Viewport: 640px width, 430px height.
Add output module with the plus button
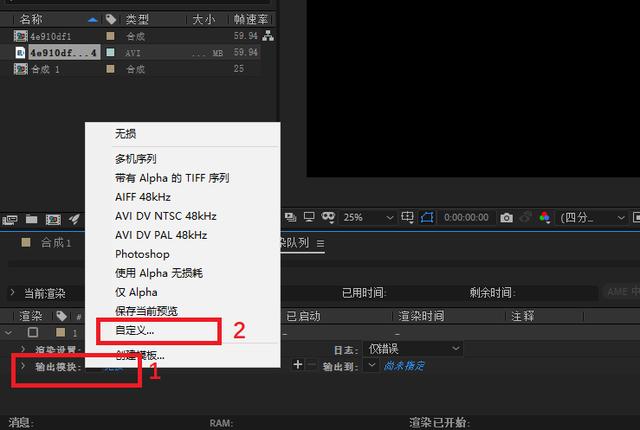298,365
